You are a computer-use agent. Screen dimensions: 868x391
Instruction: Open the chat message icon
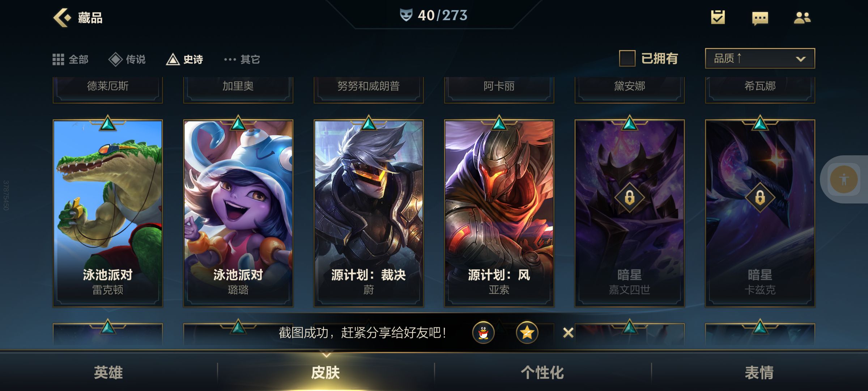pos(760,18)
